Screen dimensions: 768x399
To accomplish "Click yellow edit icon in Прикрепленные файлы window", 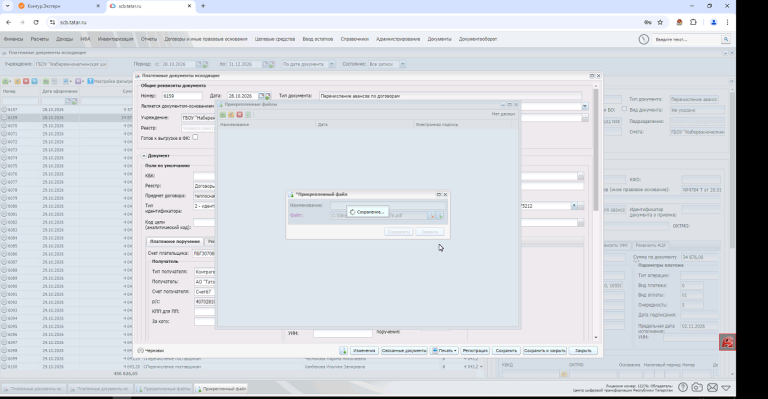I will (231, 115).
